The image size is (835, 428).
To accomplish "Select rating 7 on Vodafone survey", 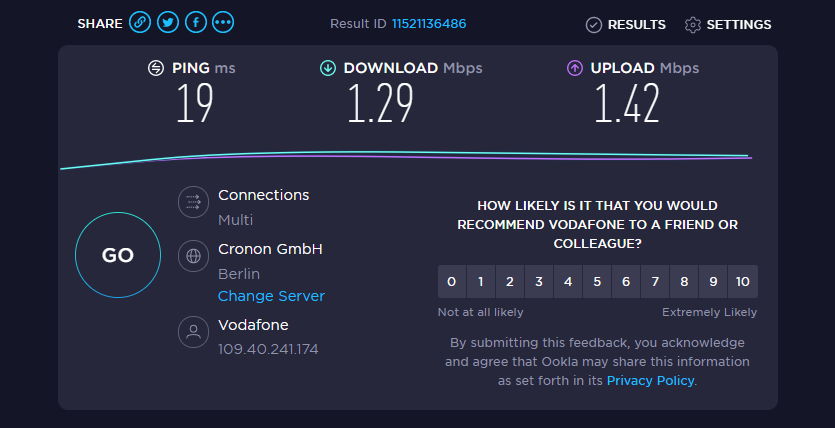I will pos(655,282).
